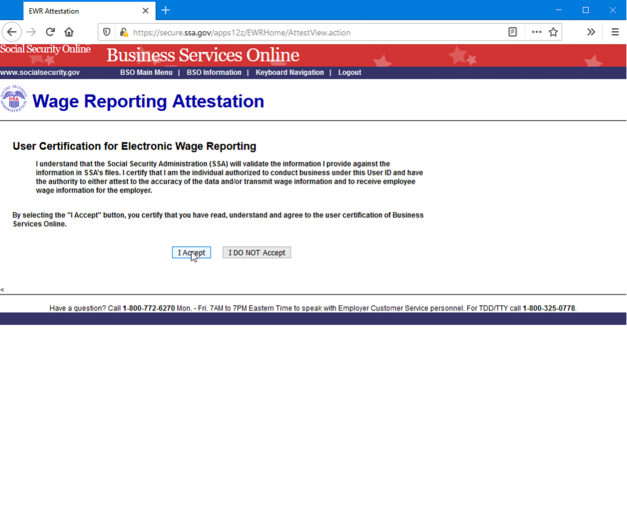
Task: Go to the Firefox Home page
Action: [69, 32]
